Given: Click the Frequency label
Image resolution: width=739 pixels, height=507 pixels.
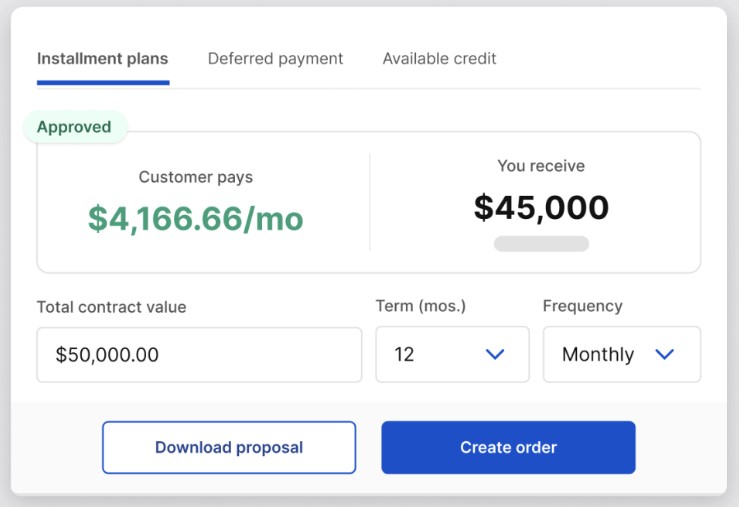Looking at the screenshot, I should (x=582, y=306).
